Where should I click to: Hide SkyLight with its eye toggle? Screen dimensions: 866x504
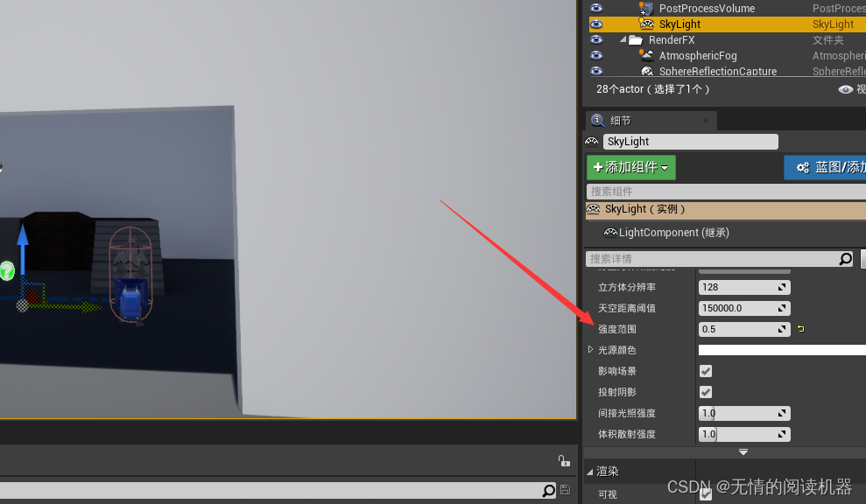595,24
